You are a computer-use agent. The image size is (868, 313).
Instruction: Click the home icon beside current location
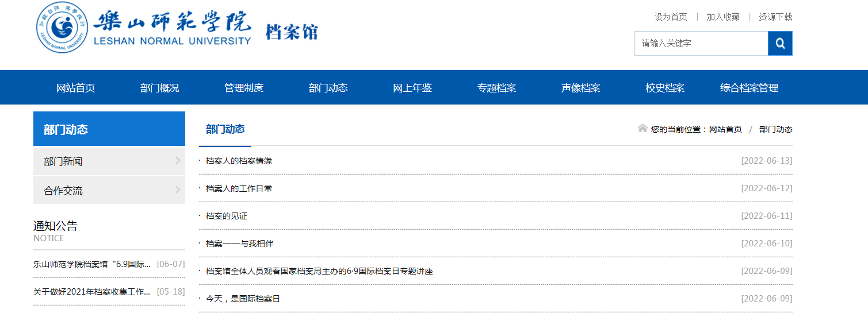pos(643,128)
